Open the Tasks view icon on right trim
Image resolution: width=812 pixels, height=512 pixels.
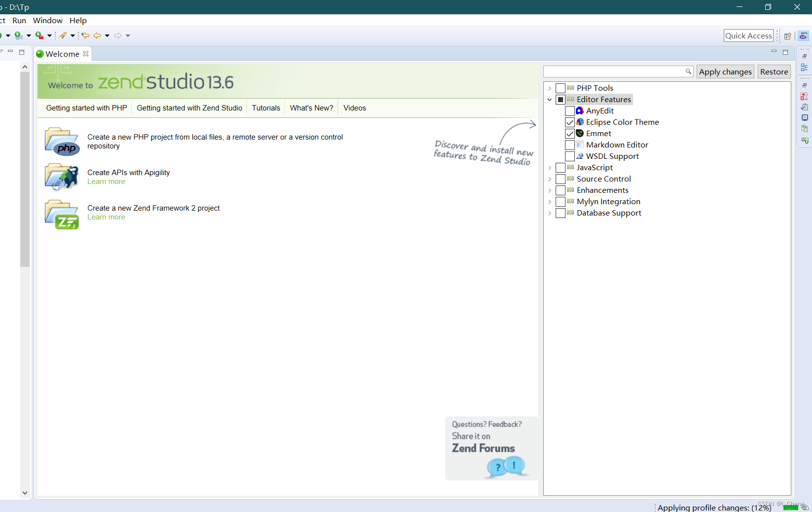805,107
